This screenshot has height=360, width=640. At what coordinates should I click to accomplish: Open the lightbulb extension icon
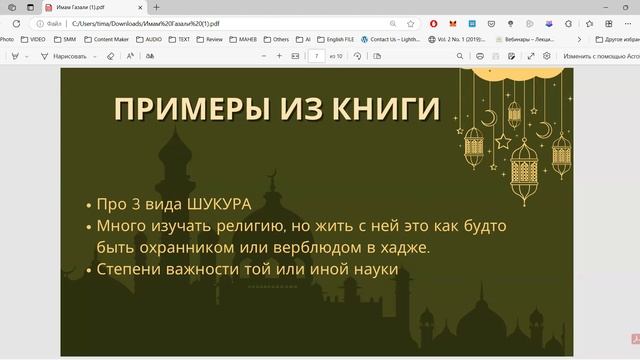point(510,24)
